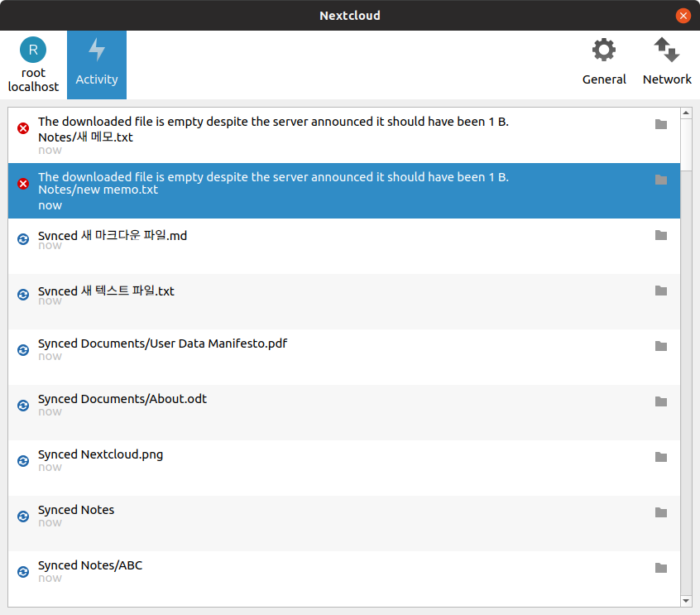Select the Synced Notes/ABC row
This screenshot has width=700, height=615.
point(343,579)
